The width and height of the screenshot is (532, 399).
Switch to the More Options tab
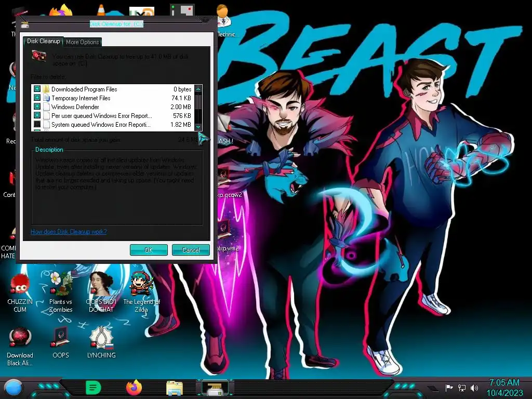[83, 42]
